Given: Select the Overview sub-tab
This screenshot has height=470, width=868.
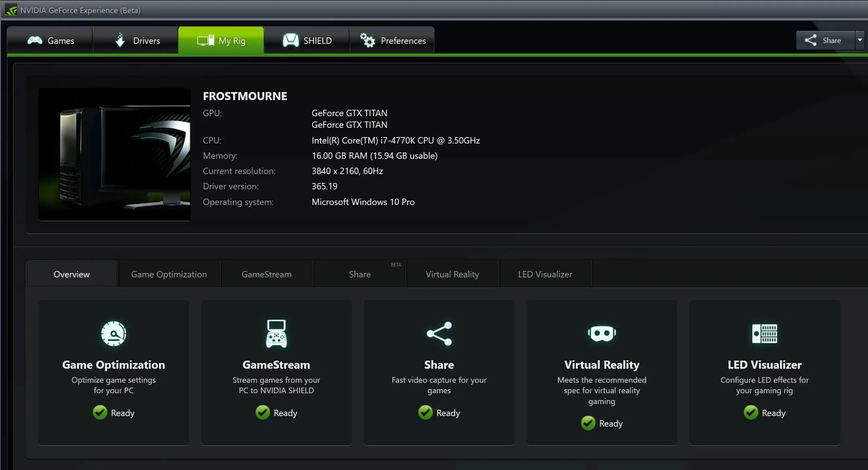Looking at the screenshot, I should click(72, 274).
